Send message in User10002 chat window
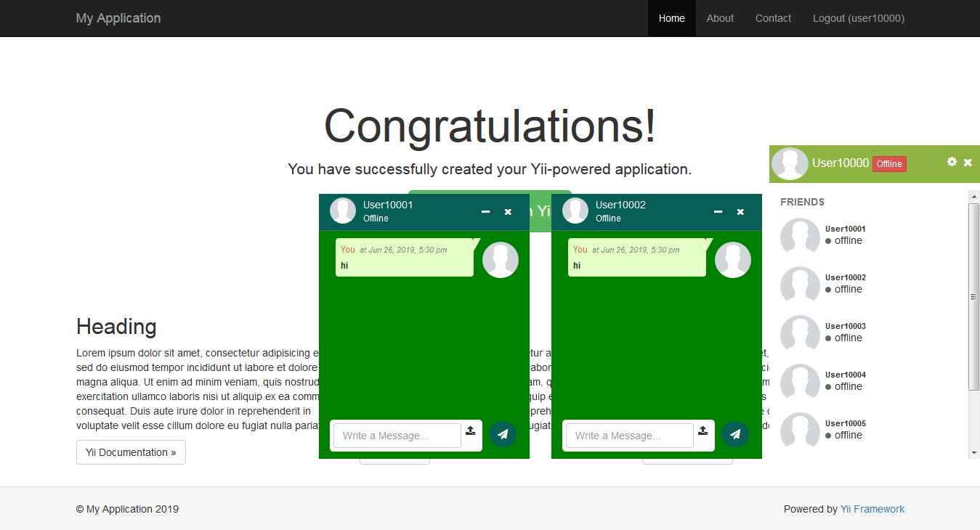The width and height of the screenshot is (980, 530). 735,434
